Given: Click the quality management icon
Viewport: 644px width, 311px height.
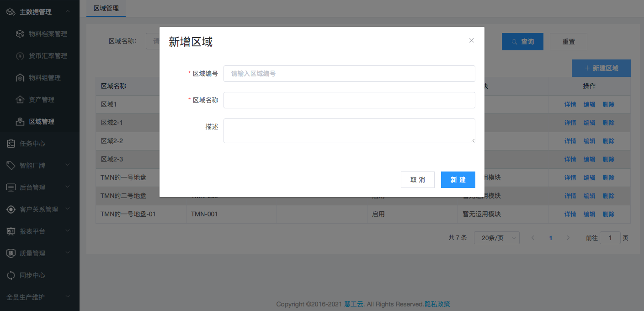Looking at the screenshot, I should point(11,253).
